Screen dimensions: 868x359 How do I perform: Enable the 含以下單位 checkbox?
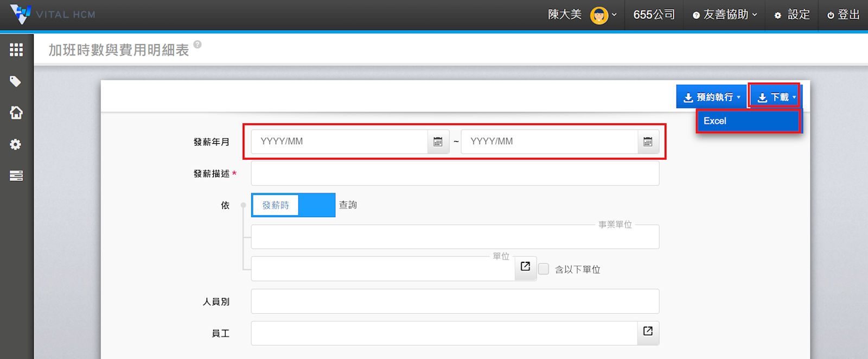click(x=544, y=269)
